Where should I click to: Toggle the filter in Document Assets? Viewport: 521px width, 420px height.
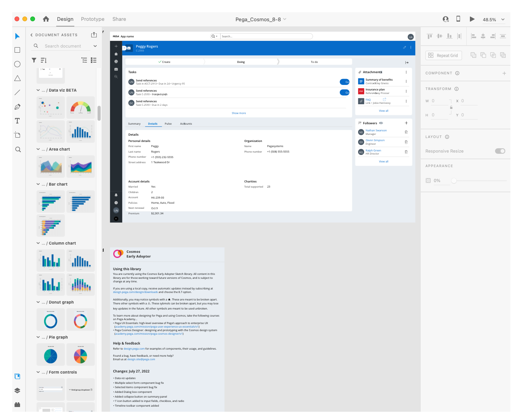[34, 60]
